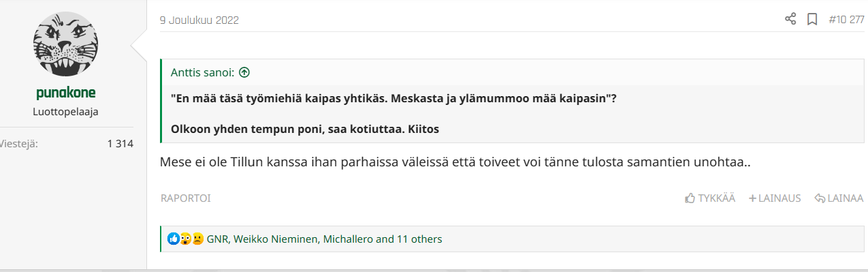Open GNR's profile from the reactions list
The image size is (868, 272).
click(218, 239)
